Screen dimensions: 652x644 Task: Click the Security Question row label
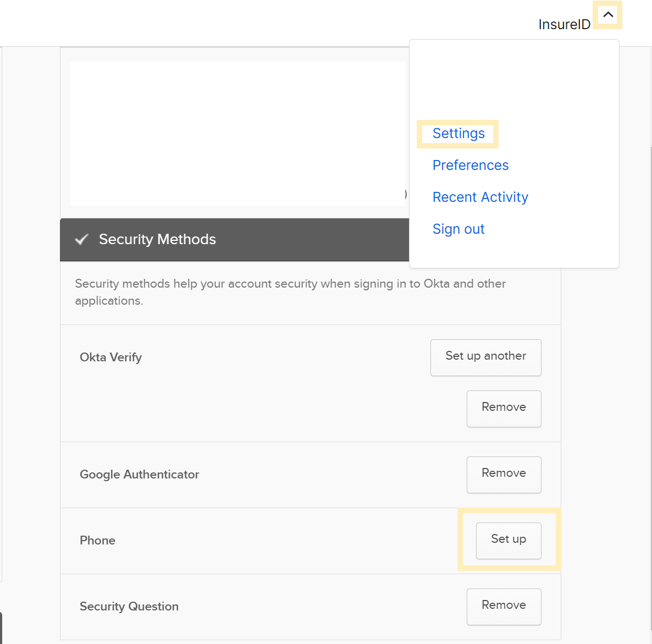click(129, 607)
